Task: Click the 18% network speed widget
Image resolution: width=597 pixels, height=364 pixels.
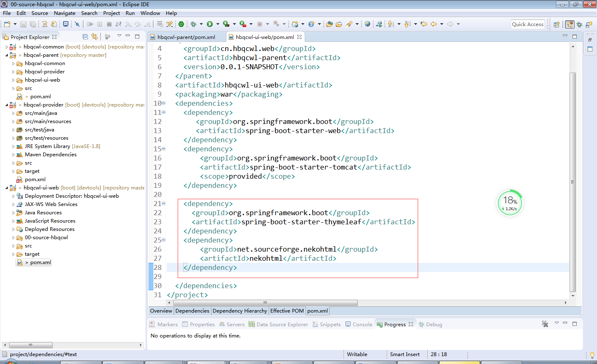Action: click(510, 203)
